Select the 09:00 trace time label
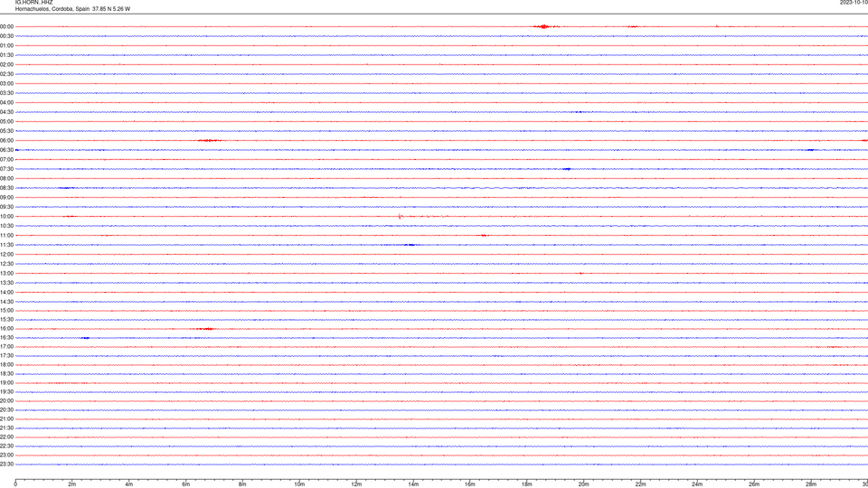Image resolution: width=868 pixels, height=488 pixels. tap(6, 198)
